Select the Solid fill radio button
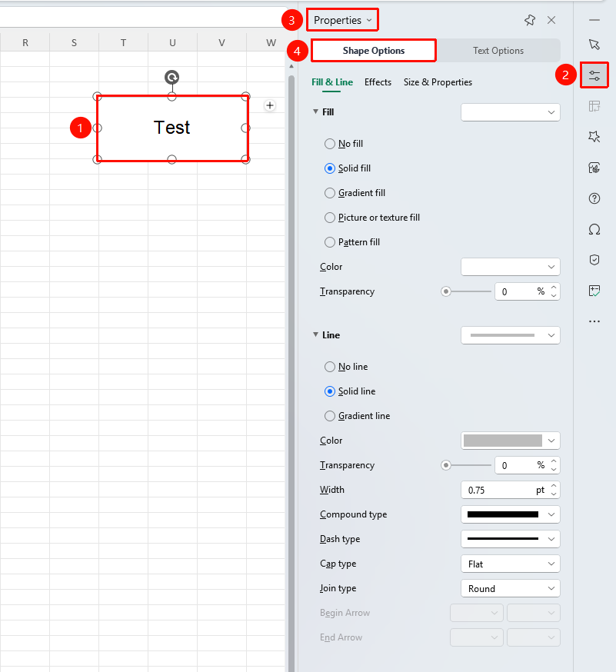The image size is (616, 672). pos(330,168)
